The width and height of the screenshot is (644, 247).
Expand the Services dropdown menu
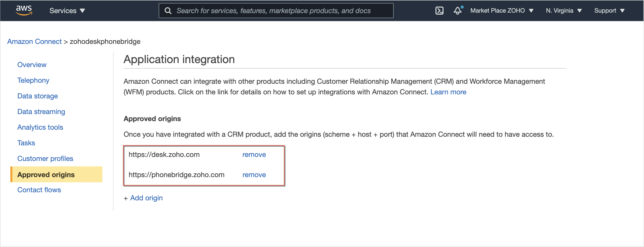pyautogui.click(x=67, y=11)
